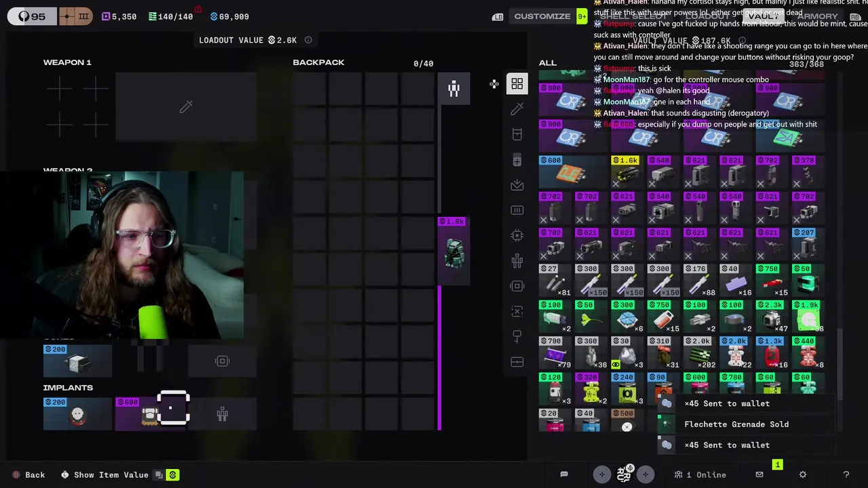868x488 pixels.
Task: Select the 2.3k-value x47 vault item
Action: 772,317
